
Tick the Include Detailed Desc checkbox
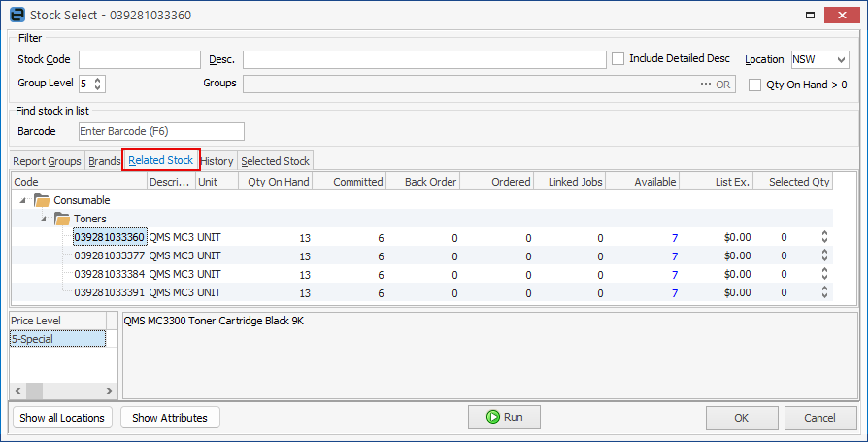click(618, 58)
